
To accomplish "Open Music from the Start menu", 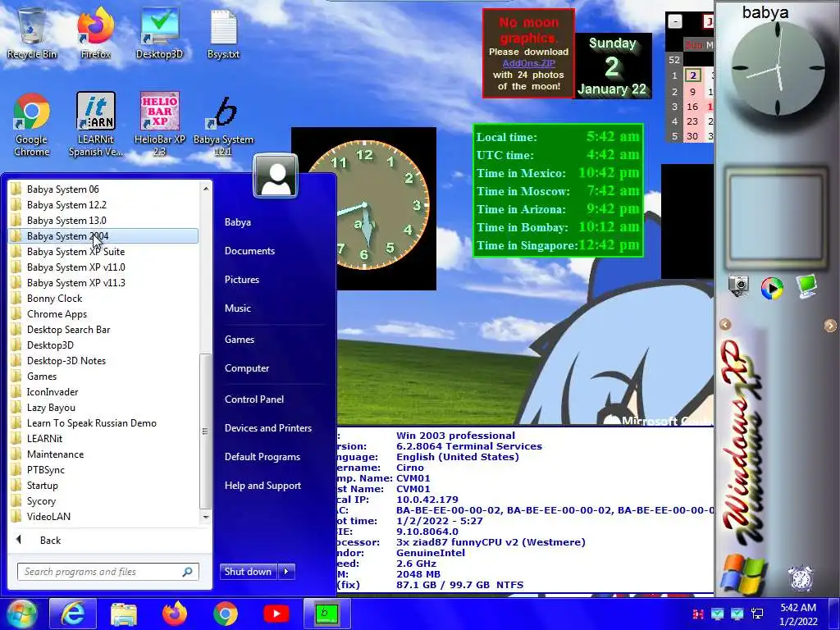I will pos(238,308).
